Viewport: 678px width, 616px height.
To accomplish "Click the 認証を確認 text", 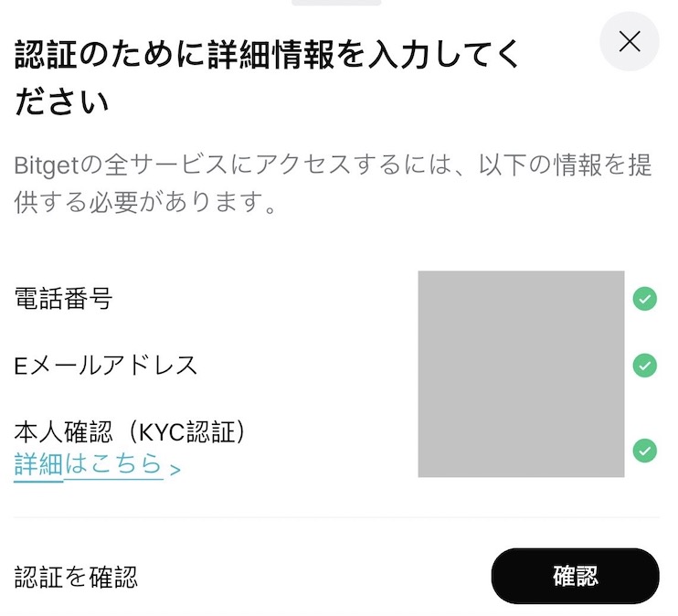I will pos(76,577).
